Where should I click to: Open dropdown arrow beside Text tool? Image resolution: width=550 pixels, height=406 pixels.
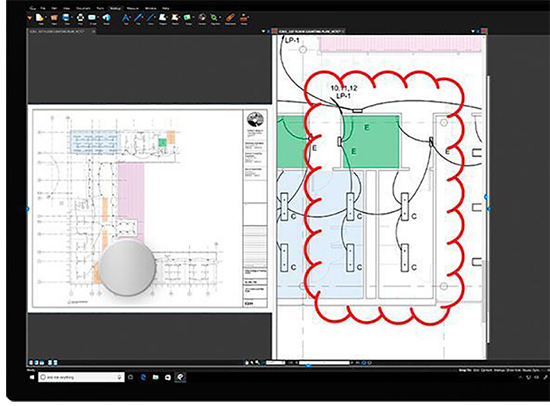tap(130, 17)
